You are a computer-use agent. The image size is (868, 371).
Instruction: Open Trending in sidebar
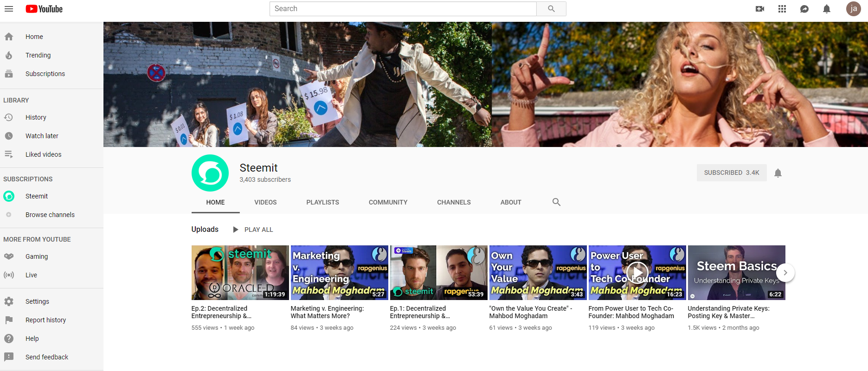point(51,55)
